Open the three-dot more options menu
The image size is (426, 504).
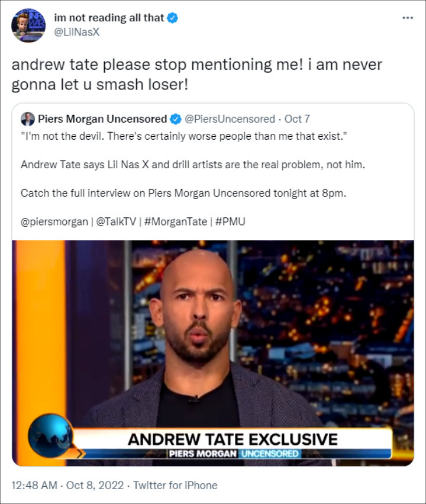(x=408, y=18)
